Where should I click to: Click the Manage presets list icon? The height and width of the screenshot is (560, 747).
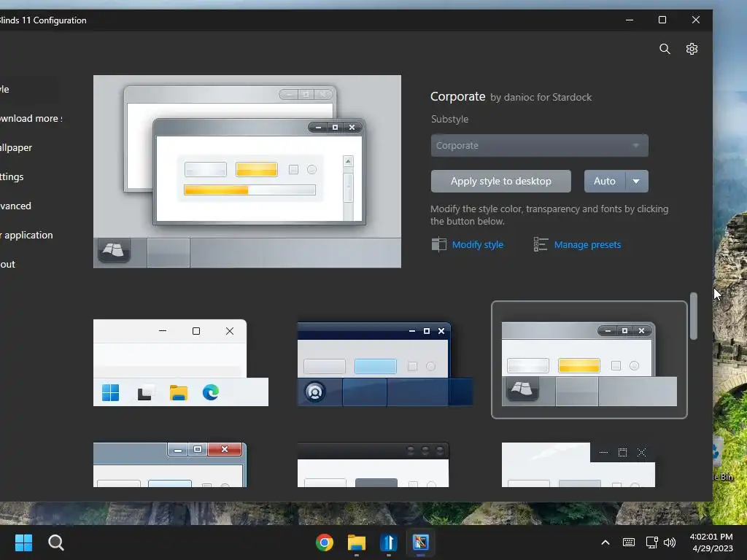coord(541,244)
